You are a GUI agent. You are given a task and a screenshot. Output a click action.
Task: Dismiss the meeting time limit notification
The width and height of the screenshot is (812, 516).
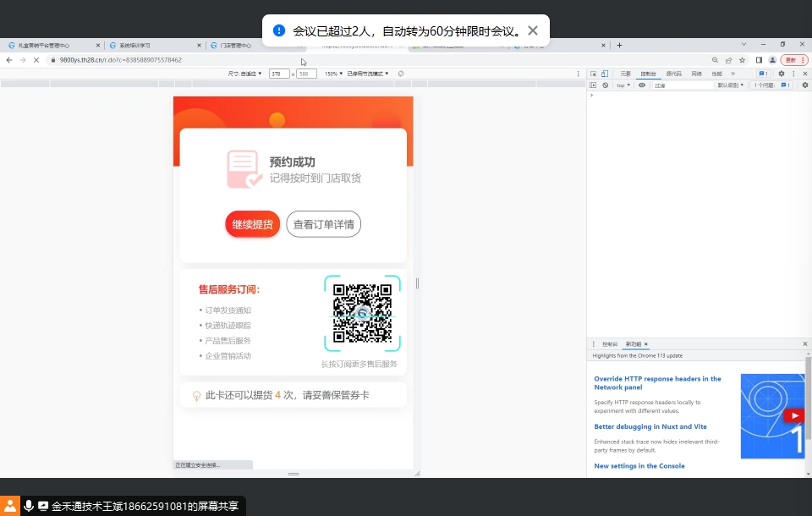[x=532, y=30]
